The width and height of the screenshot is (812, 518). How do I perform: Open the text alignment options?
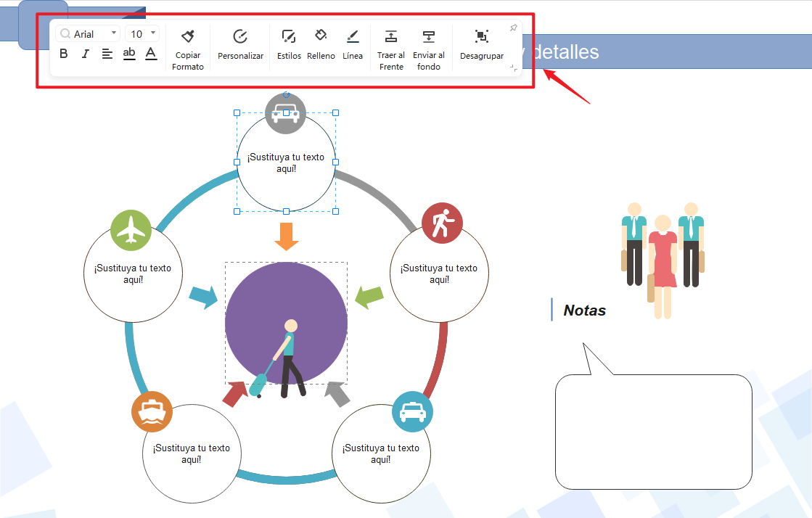pos(106,54)
